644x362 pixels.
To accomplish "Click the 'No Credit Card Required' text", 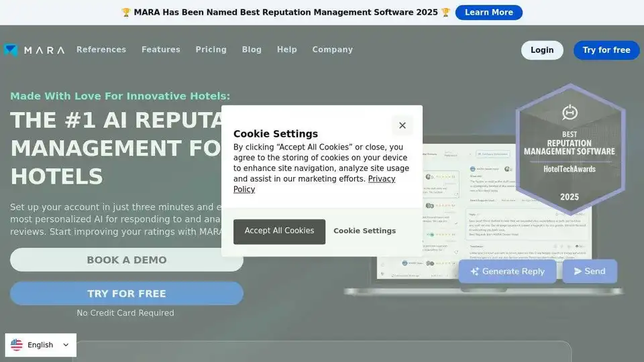I will 125,313.
